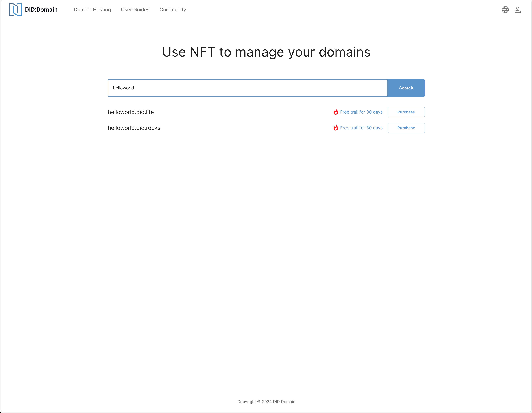Focus the domain search input field

pos(247,88)
